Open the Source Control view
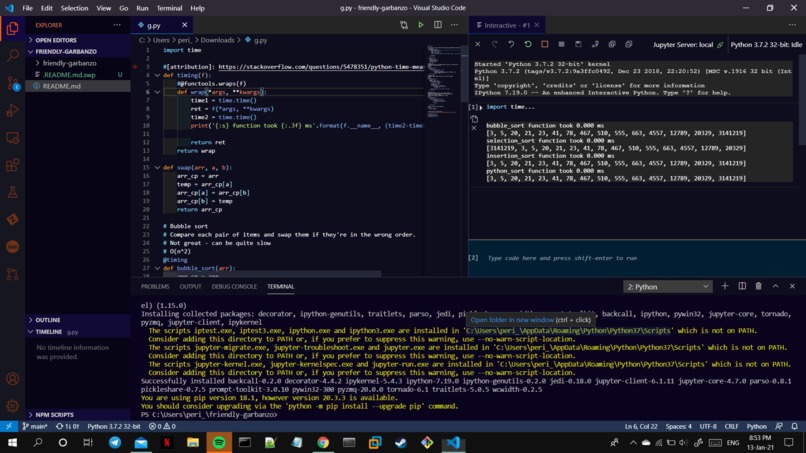 point(12,83)
